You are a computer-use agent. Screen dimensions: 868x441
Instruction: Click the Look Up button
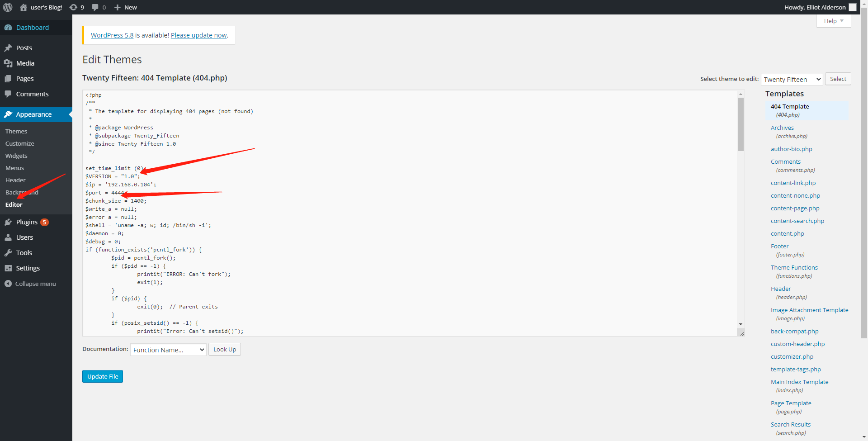[x=225, y=349]
